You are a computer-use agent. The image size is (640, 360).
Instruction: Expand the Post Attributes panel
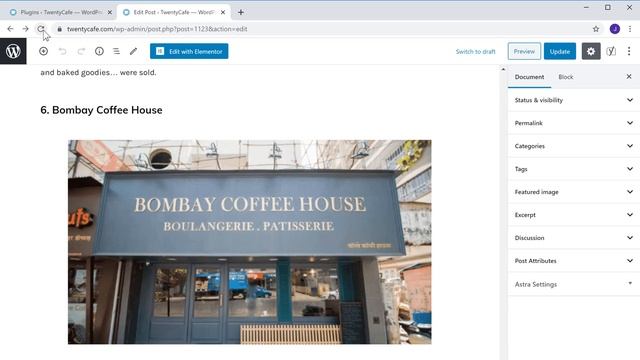pos(573,260)
